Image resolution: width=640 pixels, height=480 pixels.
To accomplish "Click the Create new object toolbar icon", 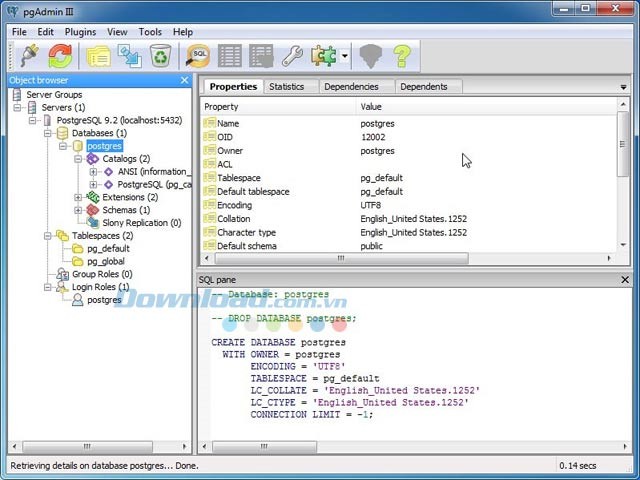I will (x=129, y=56).
